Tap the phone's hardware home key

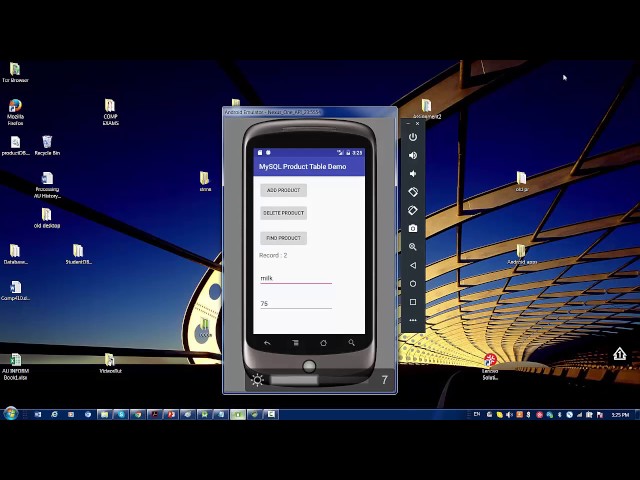point(323,343)
